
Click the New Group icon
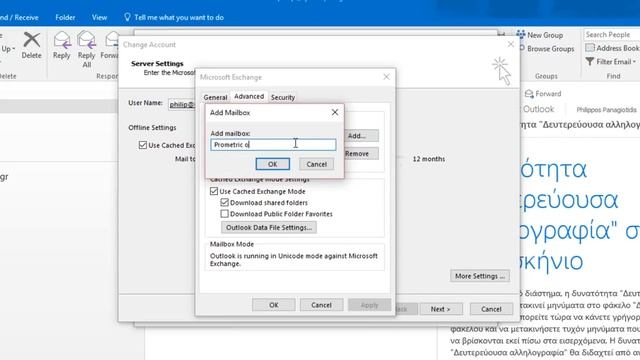[x=521, y=35]
